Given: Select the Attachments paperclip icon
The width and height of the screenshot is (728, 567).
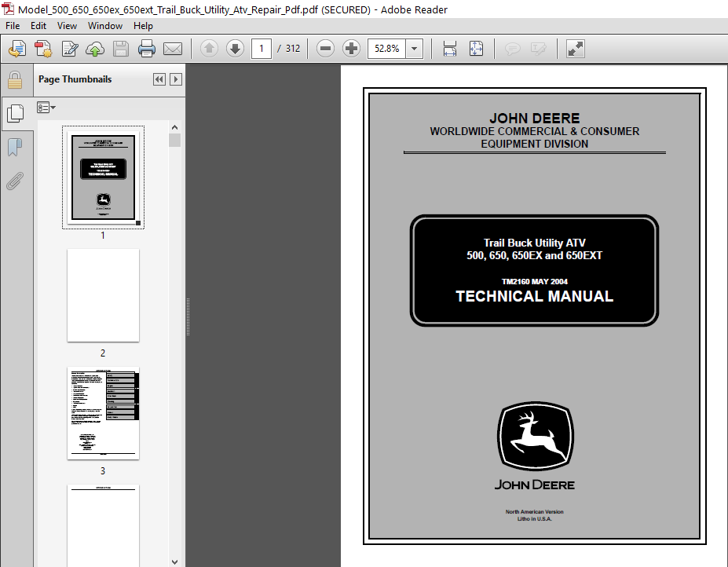Looking at the screenshot, I should [16, 181].
